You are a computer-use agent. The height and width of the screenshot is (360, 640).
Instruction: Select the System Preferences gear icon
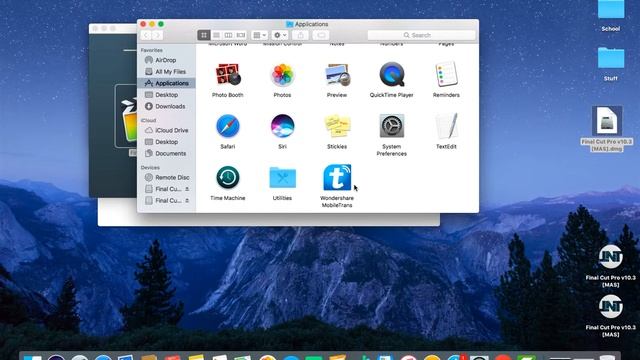click(x=391, y=126)
